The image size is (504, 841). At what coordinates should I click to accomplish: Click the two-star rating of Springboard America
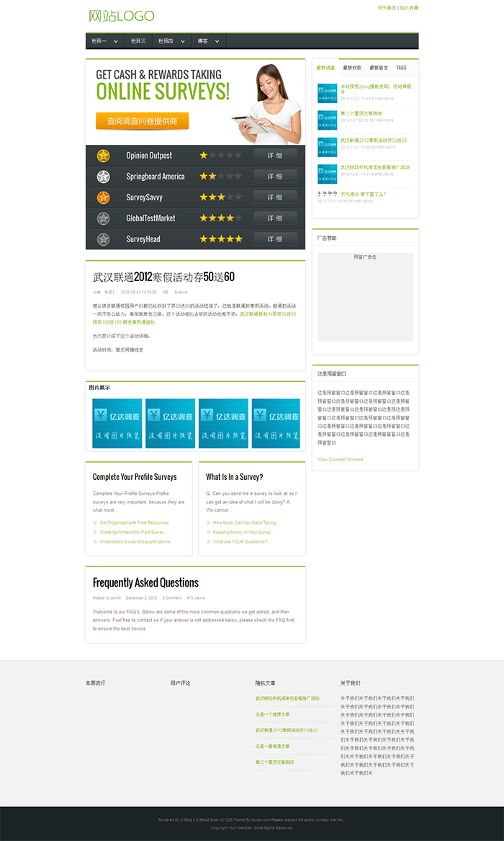pos(220,177)
